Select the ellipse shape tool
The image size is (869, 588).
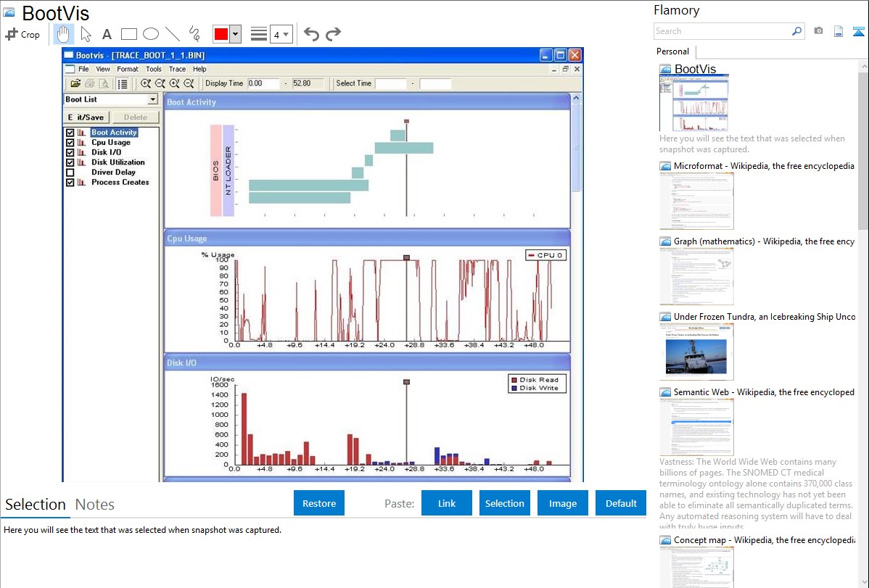[151, 34]
